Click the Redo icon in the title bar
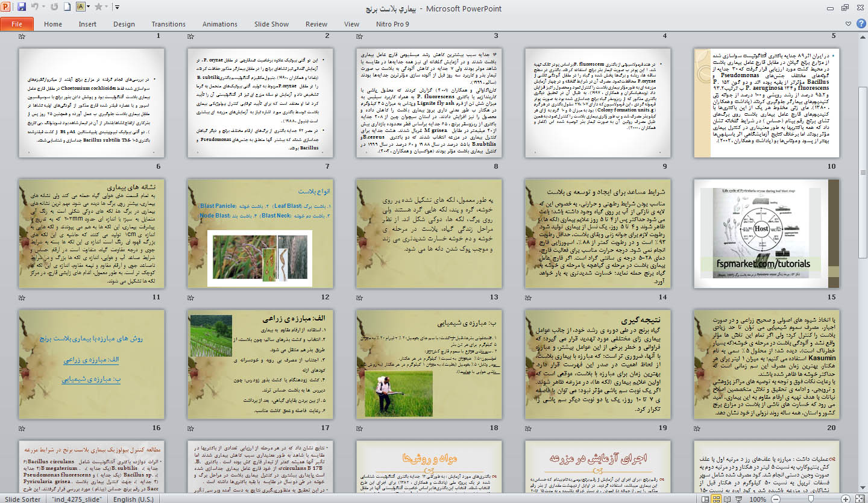Image resolution: width=868 pixels, height=503 pixels. click(54, 7)
